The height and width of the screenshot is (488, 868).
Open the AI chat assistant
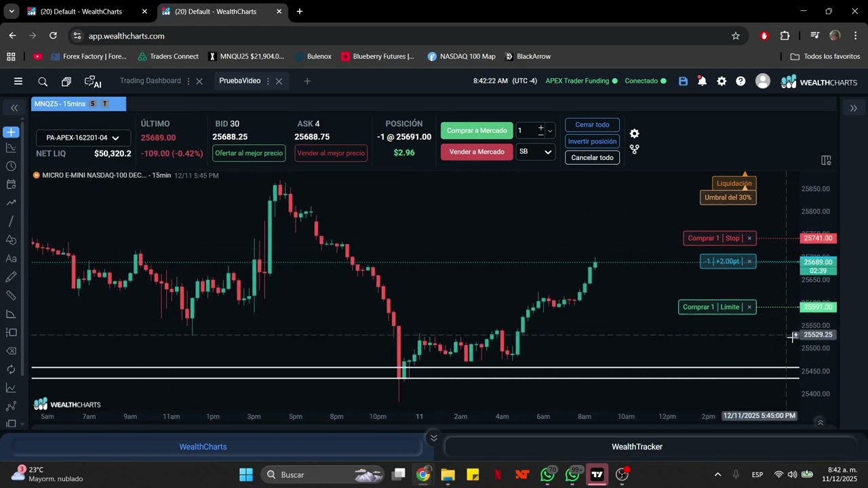tap(93, 81)
